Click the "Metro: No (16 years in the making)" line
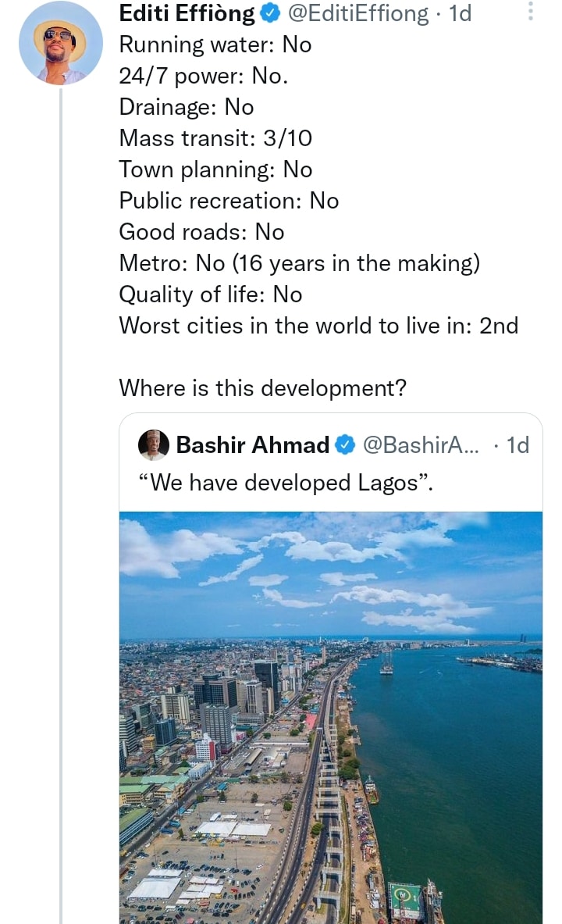 299,263
